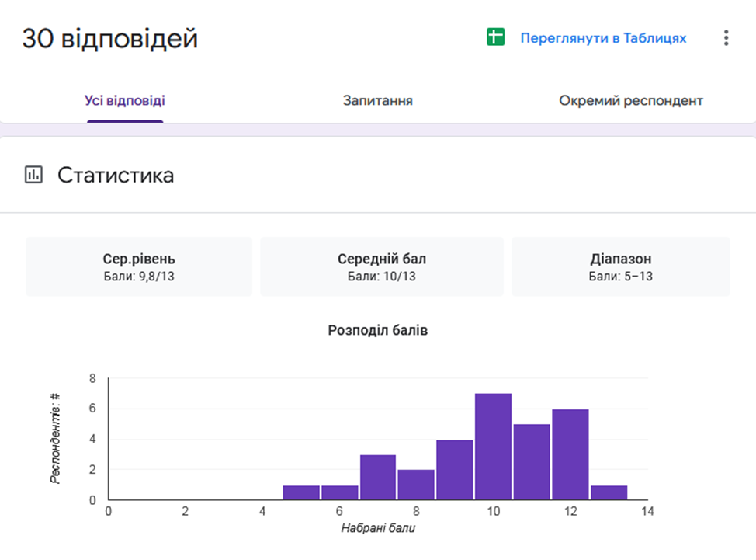
Task: Click the histogram bar at score 11
Action: coord(532,462)
